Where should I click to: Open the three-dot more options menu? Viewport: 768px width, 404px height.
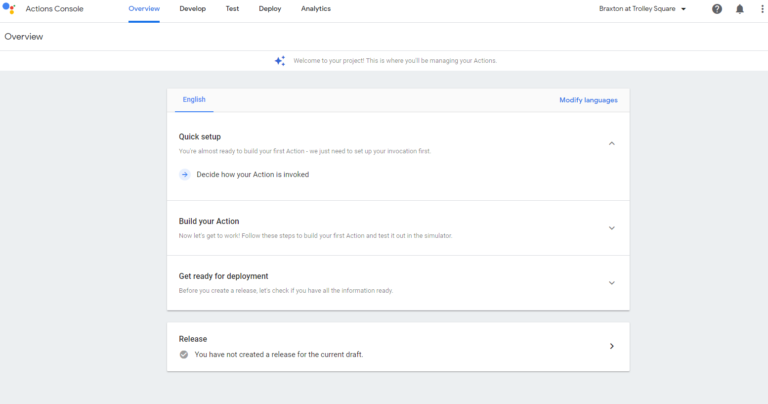(x=762, y=9)
